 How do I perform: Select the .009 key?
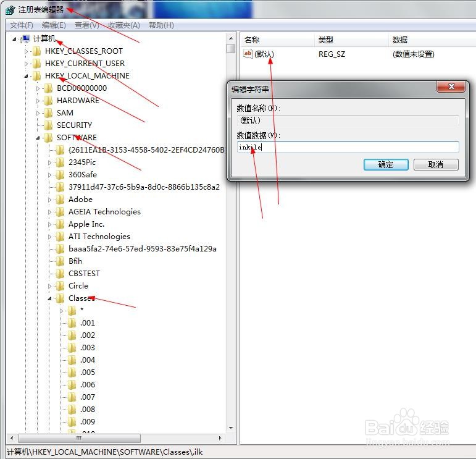[88, 422]
